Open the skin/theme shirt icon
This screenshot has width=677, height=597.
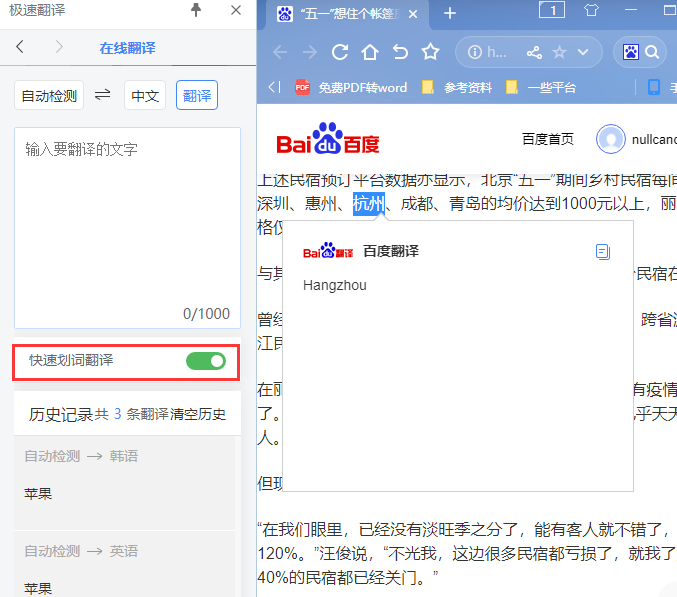[x=591, y=10]
